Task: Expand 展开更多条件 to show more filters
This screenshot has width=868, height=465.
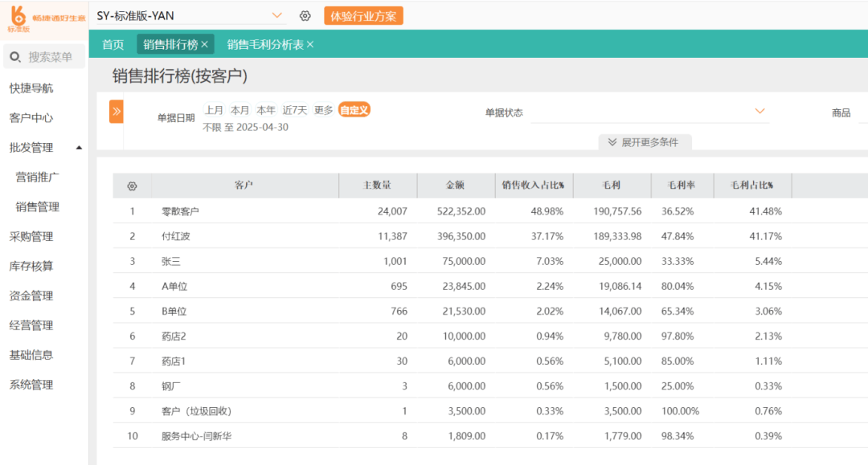Action: pos(645,141)
